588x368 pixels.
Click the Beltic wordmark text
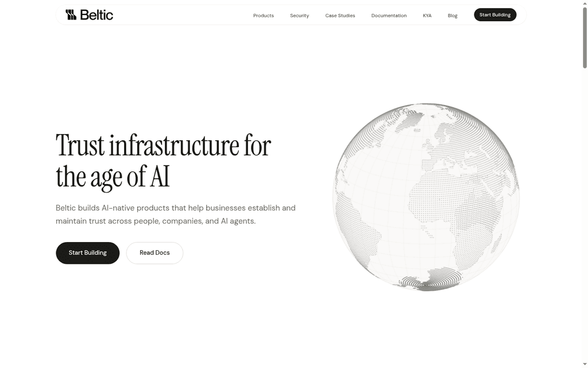[x=96, y=15]
